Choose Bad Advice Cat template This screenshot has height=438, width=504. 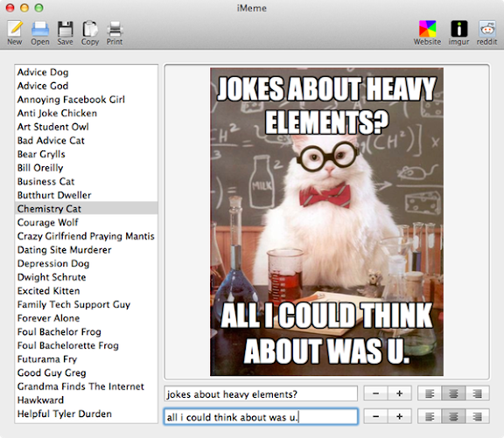pyautogui.click(x=86, y=141)
